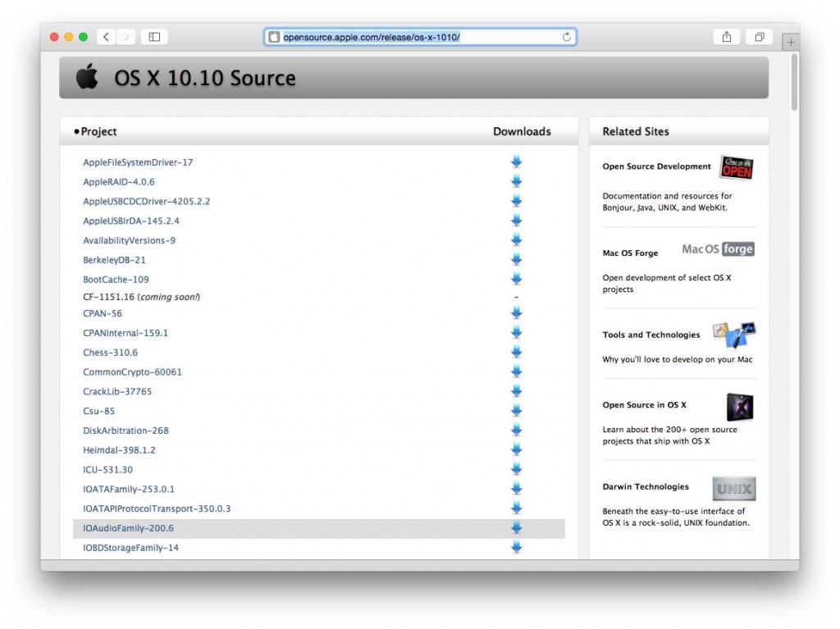
Task: Click the Tools and Technologies image
Action: [734, 335]
